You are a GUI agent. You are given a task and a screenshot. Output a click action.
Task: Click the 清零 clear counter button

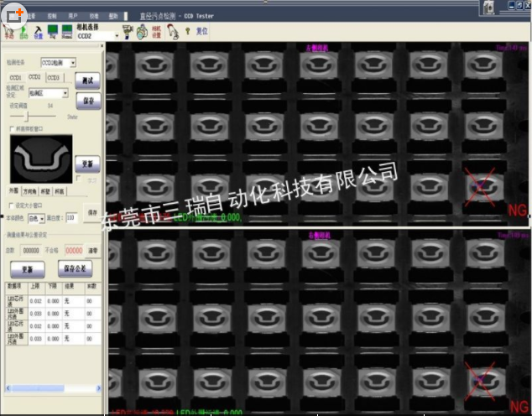93,251
